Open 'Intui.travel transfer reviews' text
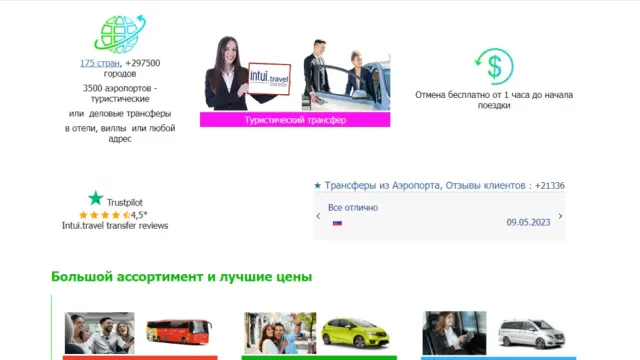Image resolution: width=640 pixels, height=360 pixels. [115, 226]
